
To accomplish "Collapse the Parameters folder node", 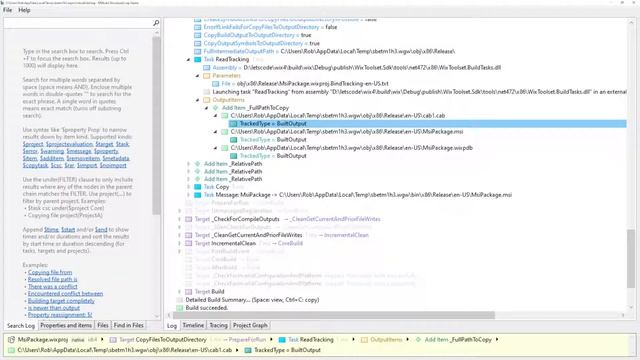I will tap(198, 76).
